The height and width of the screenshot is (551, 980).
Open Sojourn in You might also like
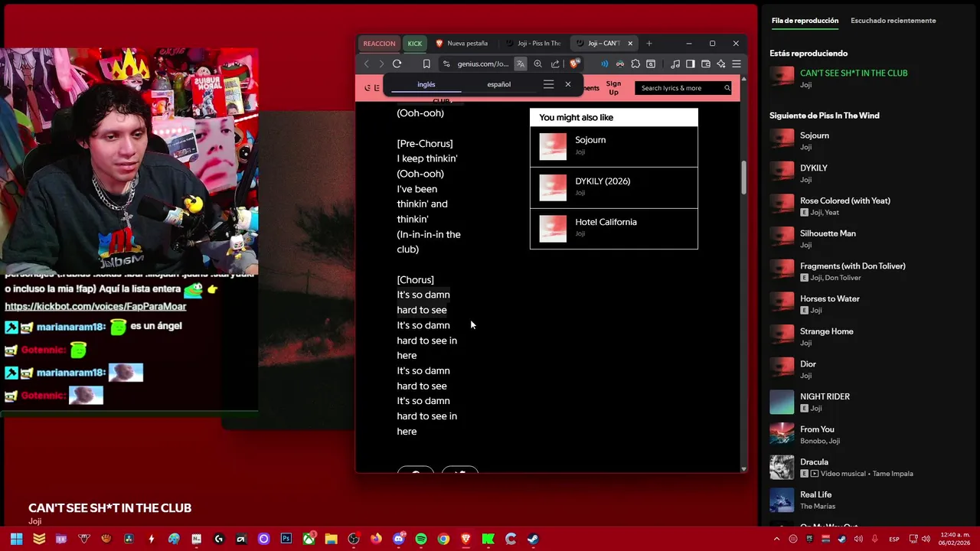[613, 146]
